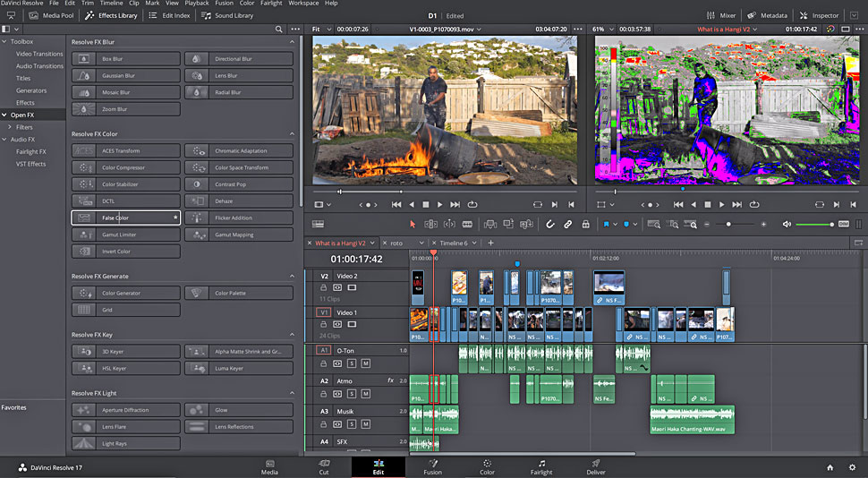The image size is (868, 478).
Task: Select the arrow Selection Mode tool
Action: click(x=413, y=224)
